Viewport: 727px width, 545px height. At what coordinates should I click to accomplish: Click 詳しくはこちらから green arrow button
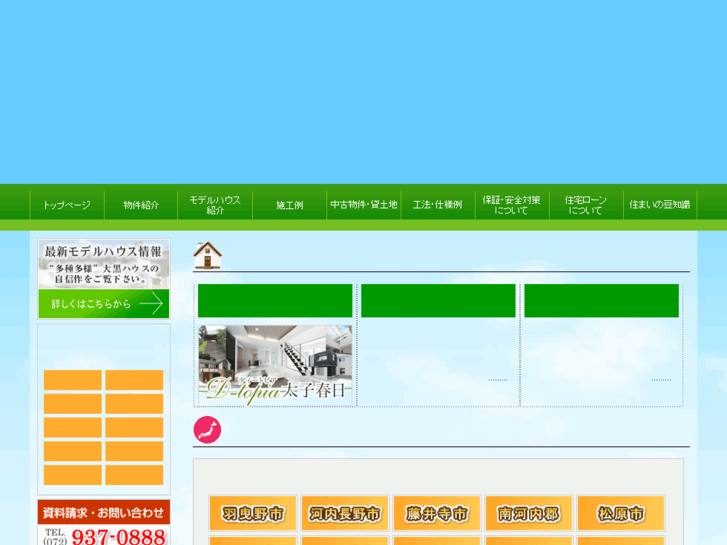[104, 304]
